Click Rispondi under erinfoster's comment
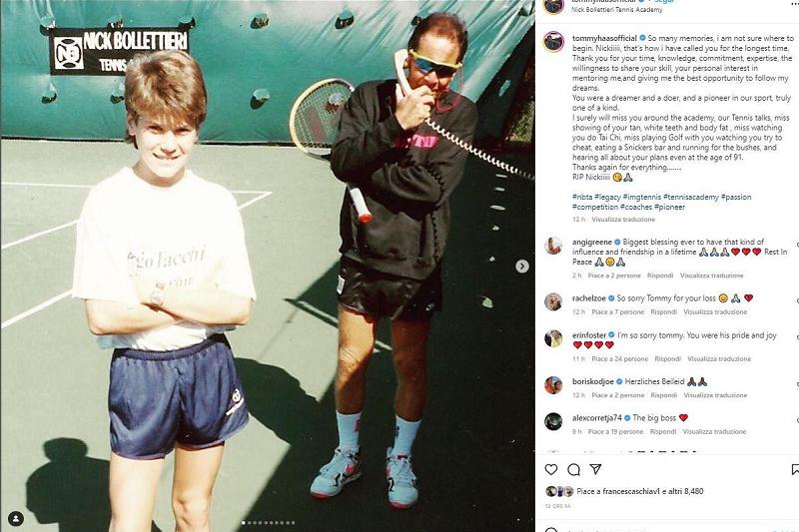The width and height of the screenshot is (799, 532). tap(667, 359)
